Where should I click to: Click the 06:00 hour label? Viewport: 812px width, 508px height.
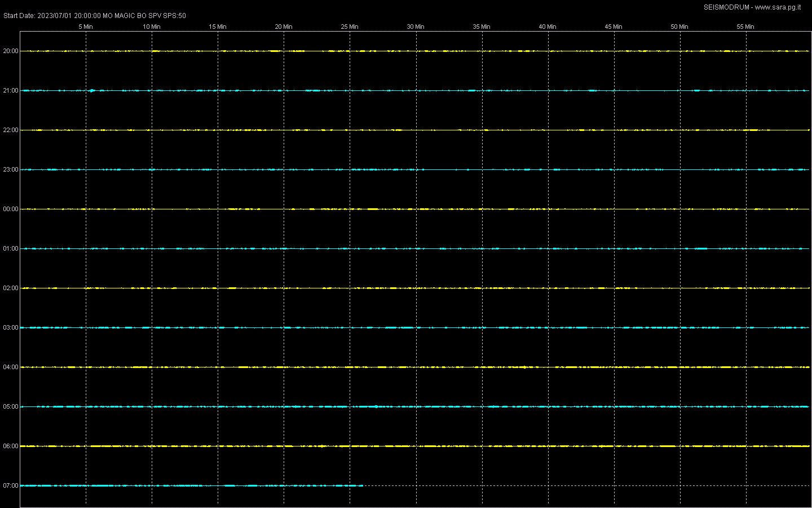coord(11,446)
